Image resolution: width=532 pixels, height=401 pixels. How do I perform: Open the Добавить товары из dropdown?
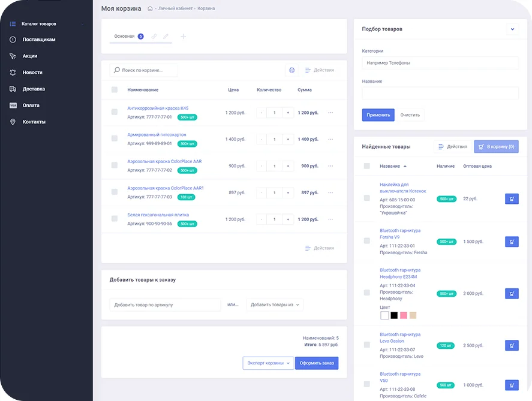click(x=275, y=304)
